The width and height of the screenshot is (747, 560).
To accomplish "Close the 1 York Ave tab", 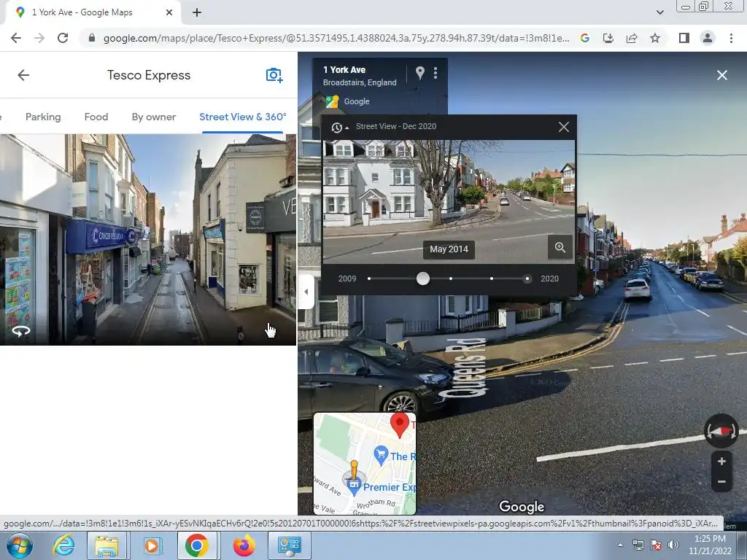I will (x=169, y=12).
